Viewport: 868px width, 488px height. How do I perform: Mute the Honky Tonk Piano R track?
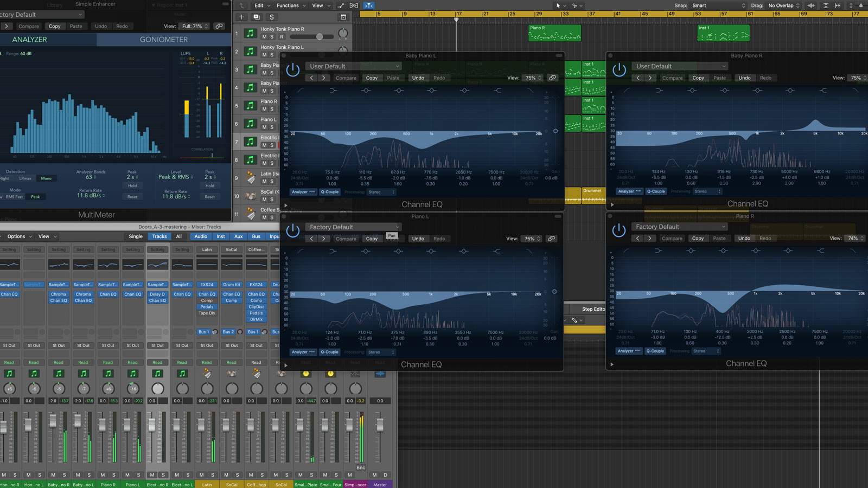(x=264, y=37)
